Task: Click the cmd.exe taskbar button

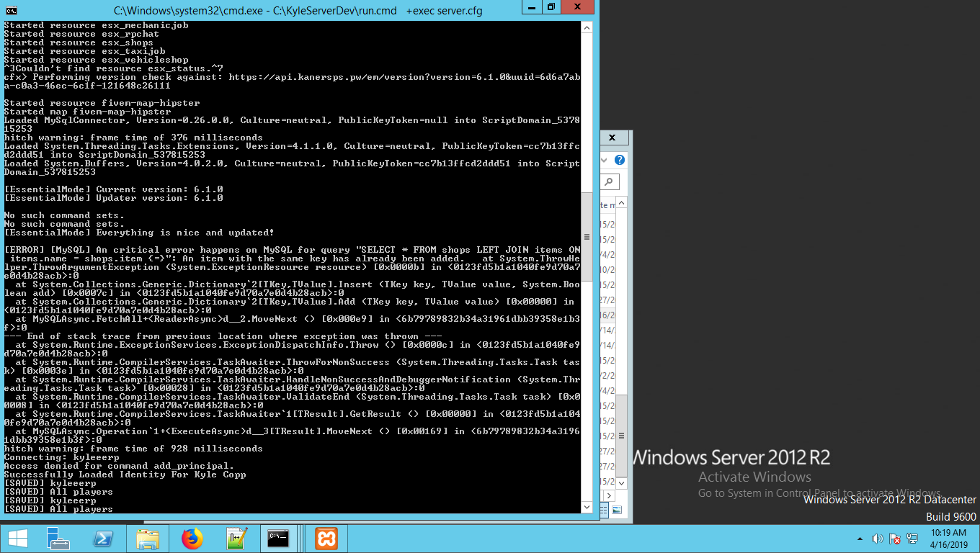Action: pos(279,538)
